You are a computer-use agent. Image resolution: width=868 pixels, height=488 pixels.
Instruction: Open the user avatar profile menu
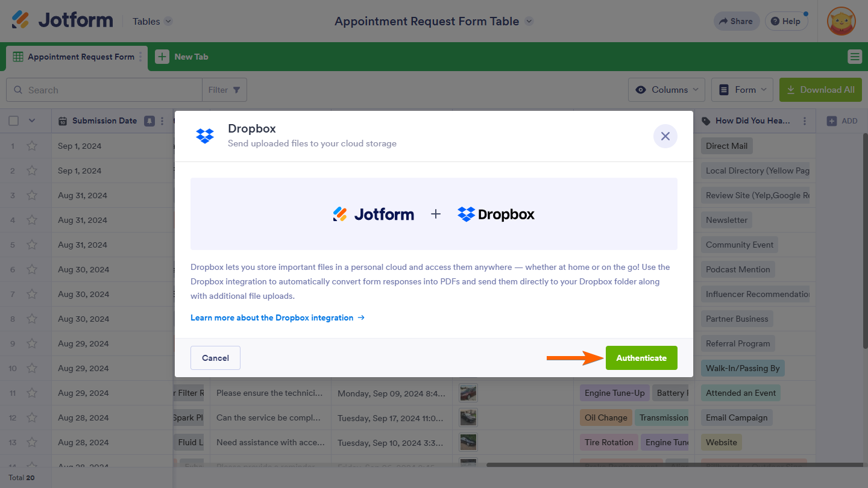pos(841,21)
